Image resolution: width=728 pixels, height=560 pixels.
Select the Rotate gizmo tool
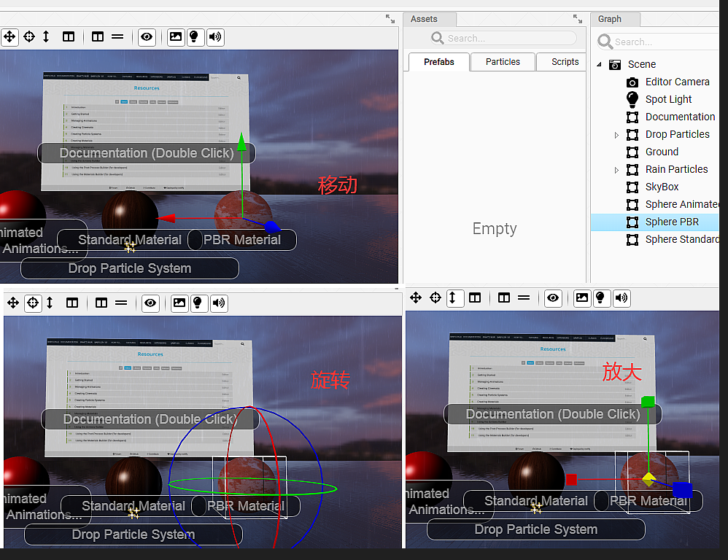[x=28, y=37]
